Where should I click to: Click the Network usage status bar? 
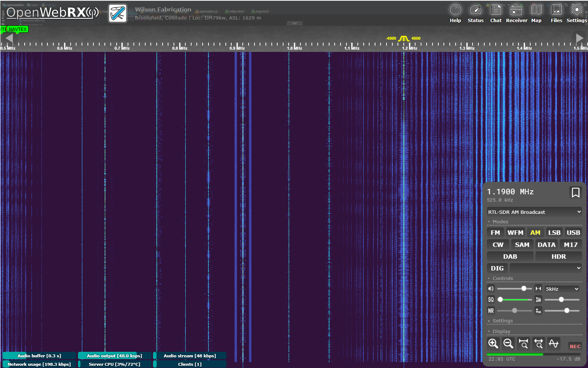click(x=39, y=364)
